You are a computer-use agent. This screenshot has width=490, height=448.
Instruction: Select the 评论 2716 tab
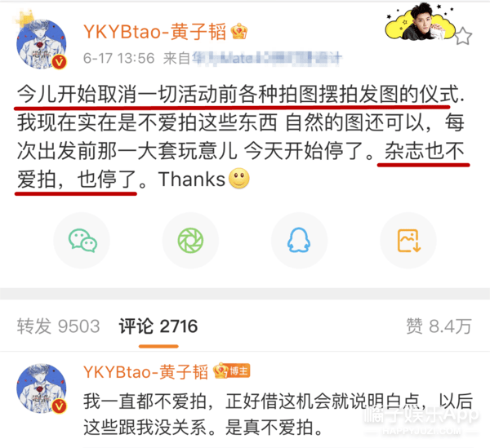pos(158,326)
